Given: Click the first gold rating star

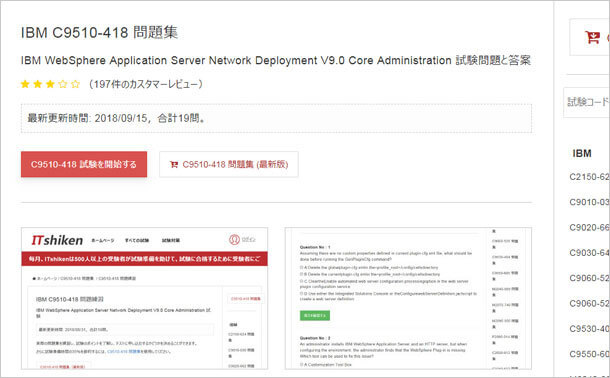Looking at the screenshot, I should 25,84.
